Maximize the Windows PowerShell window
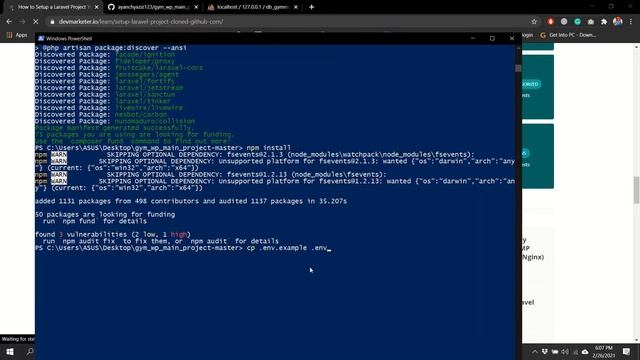Viewport: 640px width, 360px height. click(x=492, y=38)
